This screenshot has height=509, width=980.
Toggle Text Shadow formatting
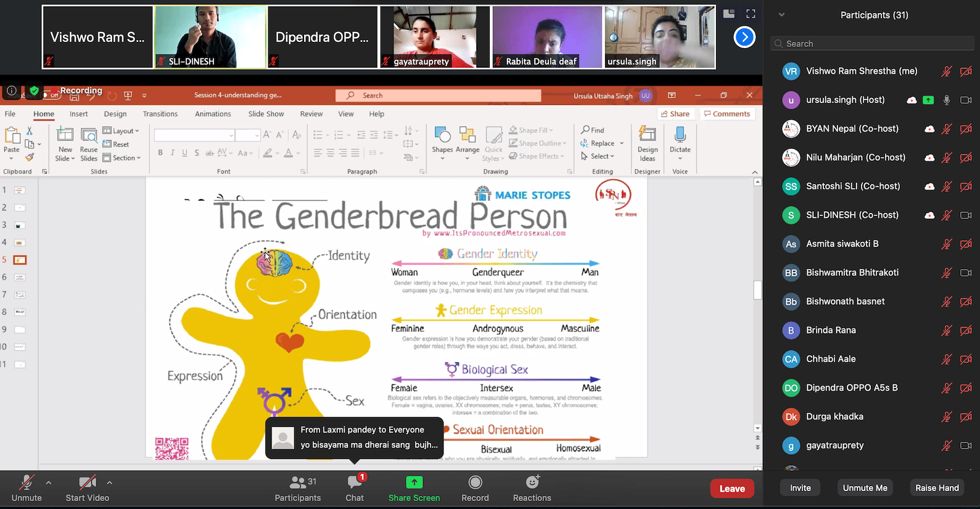tap(197, 153)
